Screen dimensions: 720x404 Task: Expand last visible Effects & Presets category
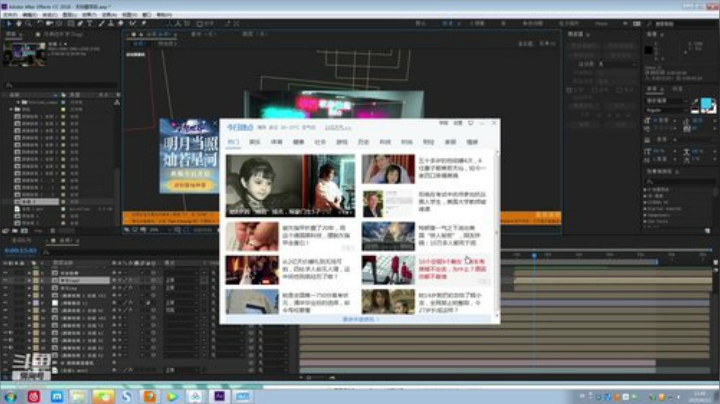[x=645, y=221]
